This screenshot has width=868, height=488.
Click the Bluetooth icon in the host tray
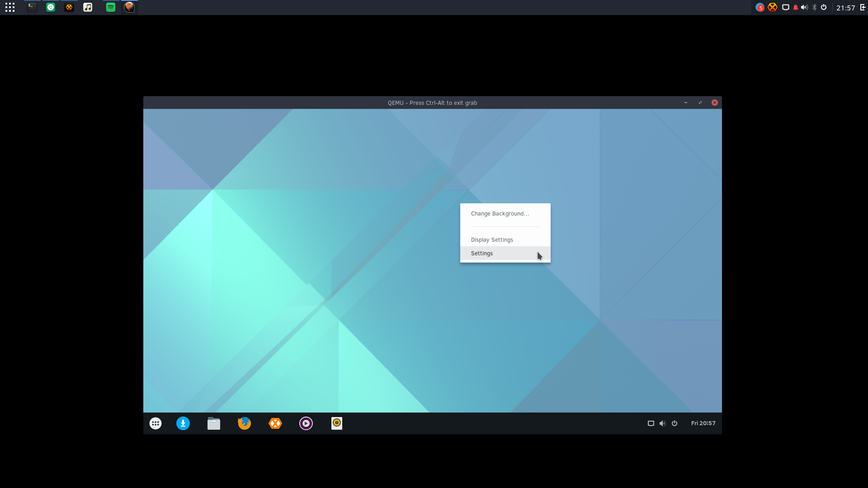(815, 7)
